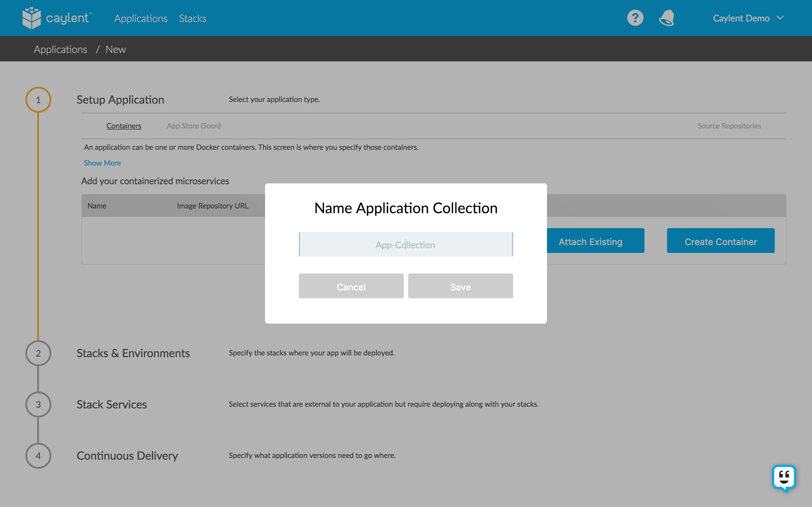Open the chat widget smiley icon
Screen dimensions: 812x507
pos(784,478)
